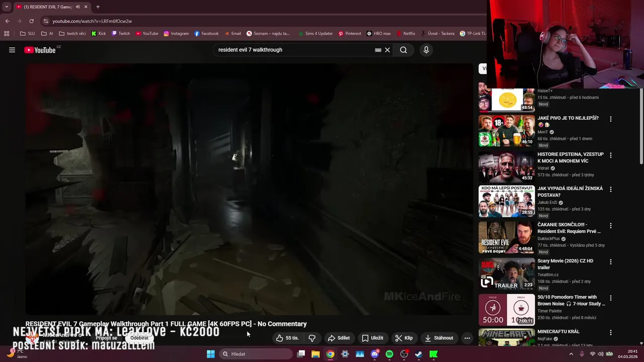
Task: Open the Chrome apps grid in bookmarks bar
Action: click(x=7, y=34)
